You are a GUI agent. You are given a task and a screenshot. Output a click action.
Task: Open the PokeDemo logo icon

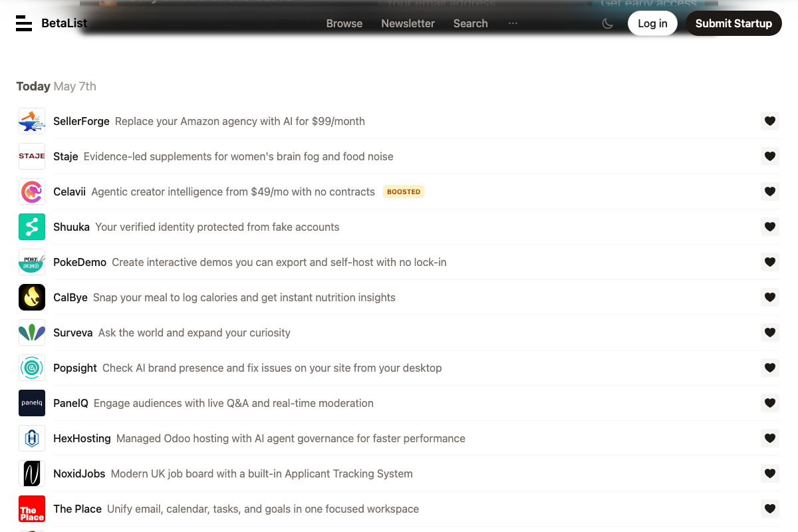(32, 262)
